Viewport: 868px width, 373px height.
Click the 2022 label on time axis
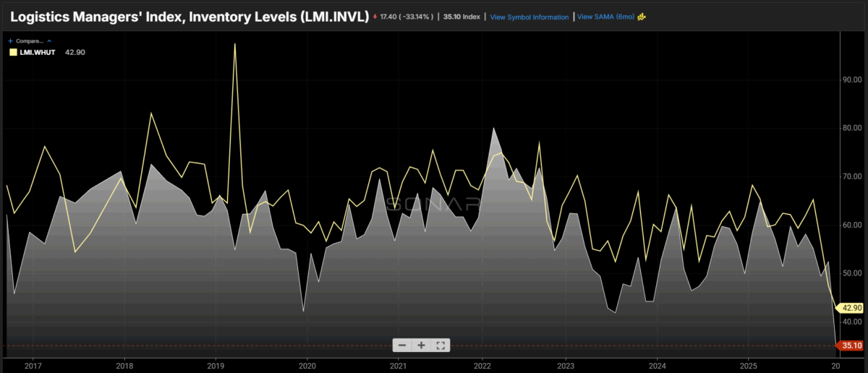pyautogui.click(x=482, y=366)
